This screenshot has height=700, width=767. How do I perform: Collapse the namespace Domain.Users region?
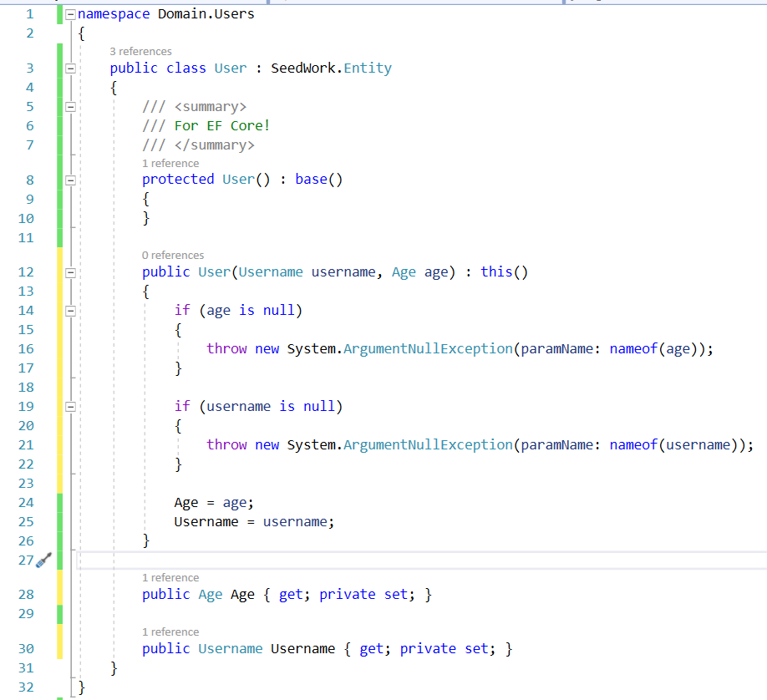tap(70, 13)
